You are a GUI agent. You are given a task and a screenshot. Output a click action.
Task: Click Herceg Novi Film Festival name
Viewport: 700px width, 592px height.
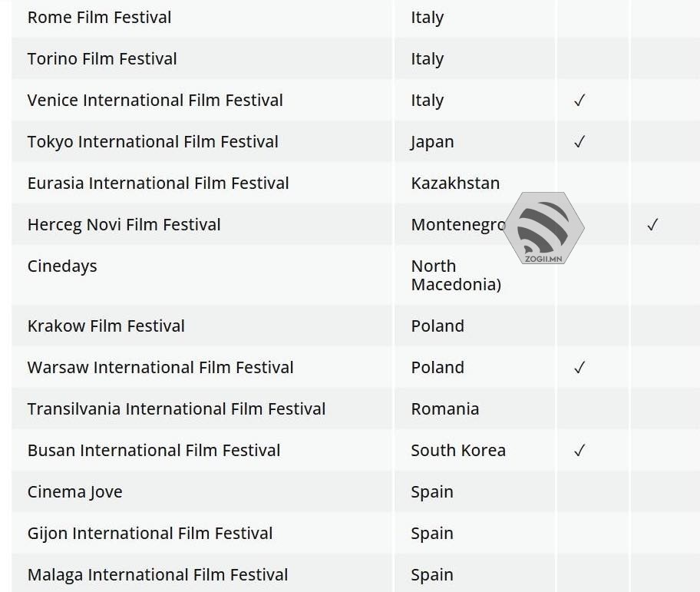(124, 225)
